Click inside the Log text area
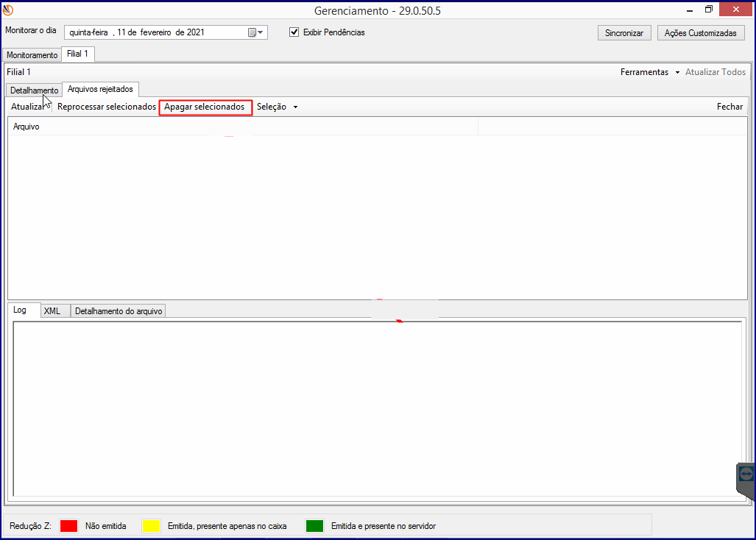The height and width of the screenshot is (540, 756). [377, 408]
